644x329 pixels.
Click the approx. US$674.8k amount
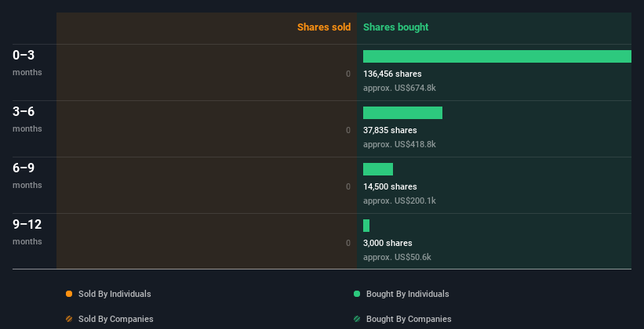[x=399, y=88]
